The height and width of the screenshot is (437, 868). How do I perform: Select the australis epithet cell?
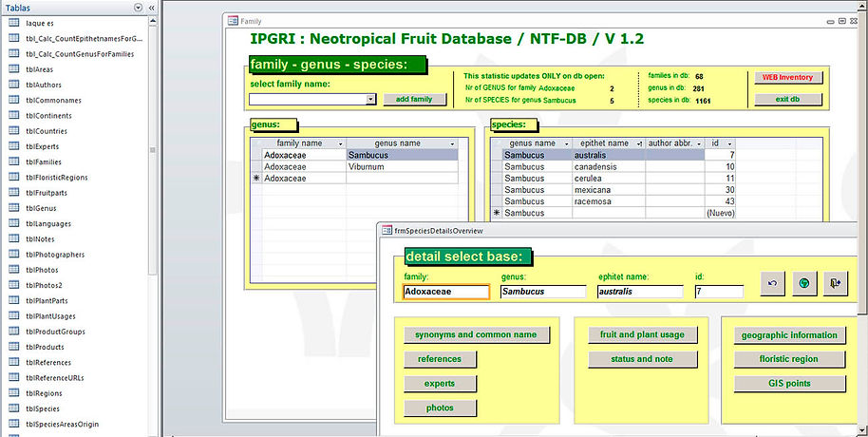609,155
